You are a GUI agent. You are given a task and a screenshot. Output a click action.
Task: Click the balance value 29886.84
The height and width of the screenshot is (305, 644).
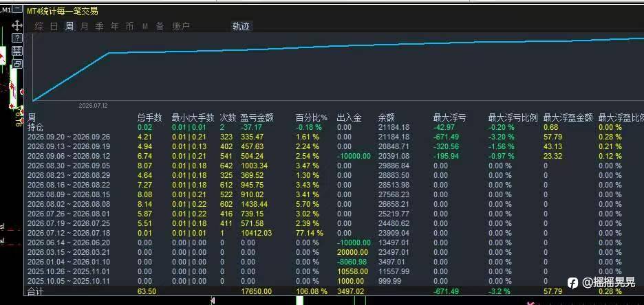[x=394, y=166]
